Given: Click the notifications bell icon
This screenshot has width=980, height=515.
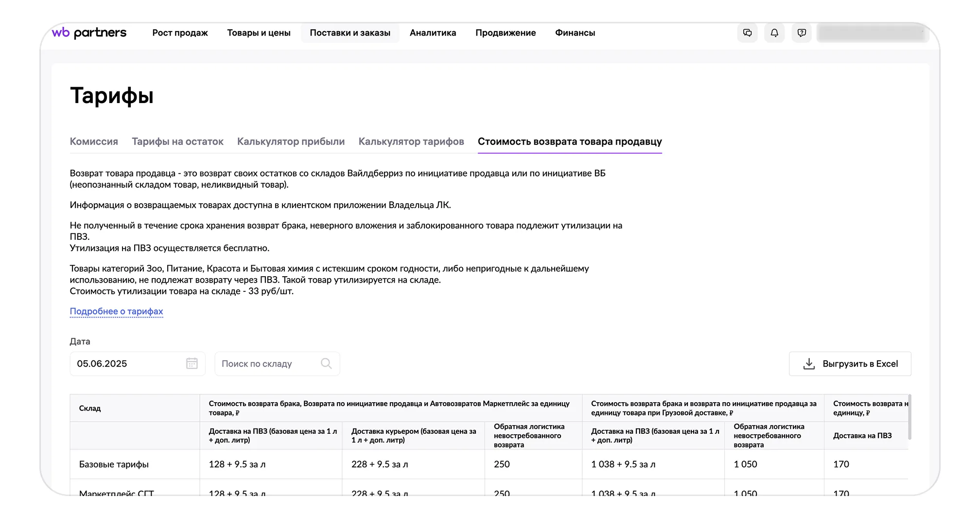Looking at the screenshot, I should coord(774,33).
